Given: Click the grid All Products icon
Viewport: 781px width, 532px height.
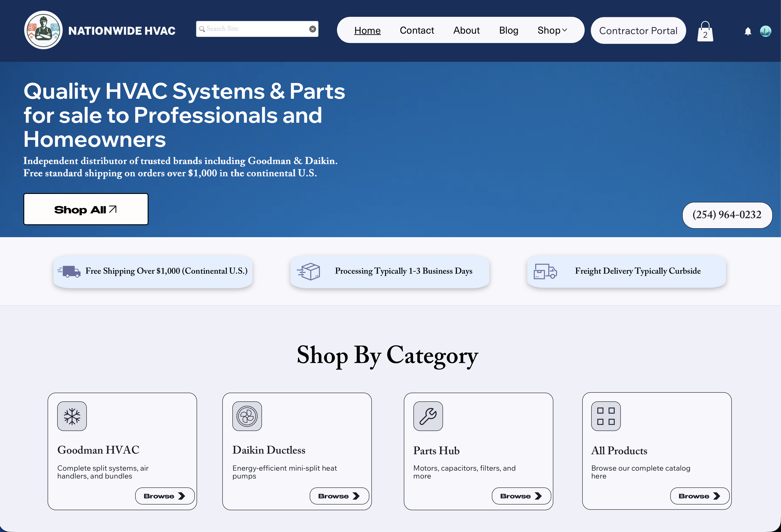Looking at the screenshot, I should pyautogui.click(x=606, y=416).
